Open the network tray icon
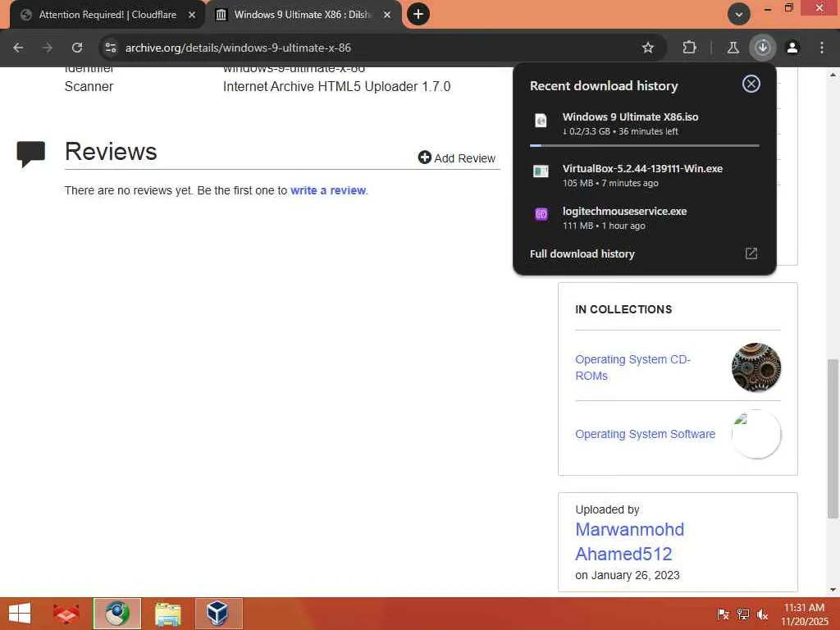Viewport: 840px width, 630px height. 742,614
